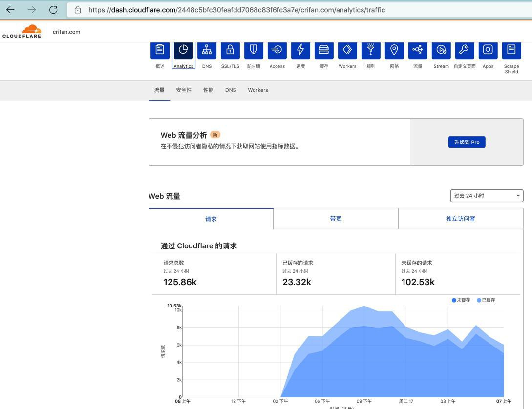Click the 09 下午 time axis label
This screenshot has height=409, width=532.
point(364,401)
